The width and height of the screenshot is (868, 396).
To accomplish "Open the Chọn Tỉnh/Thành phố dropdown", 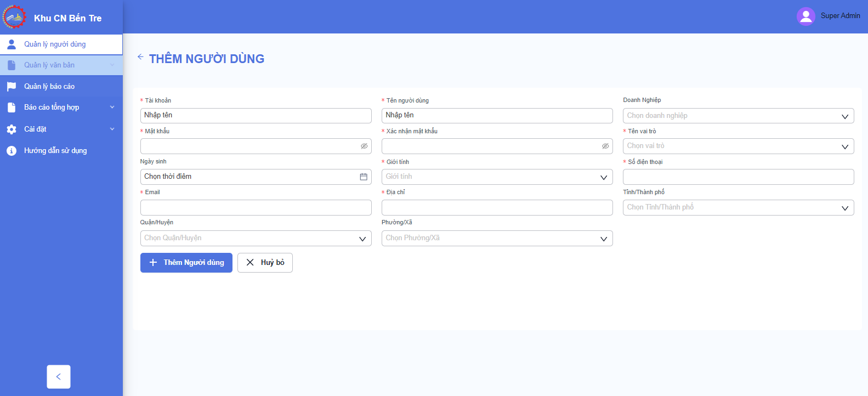I will 738,207.
